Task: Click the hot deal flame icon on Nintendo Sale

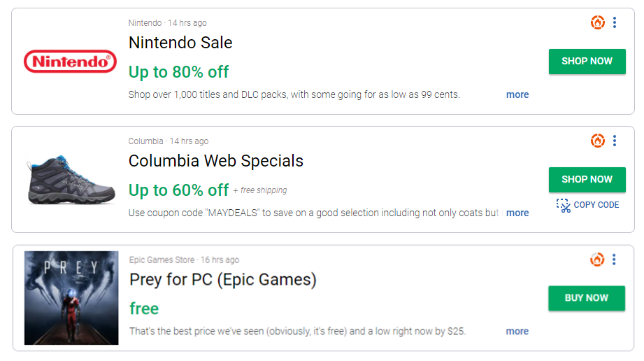Action: point(597,22)
